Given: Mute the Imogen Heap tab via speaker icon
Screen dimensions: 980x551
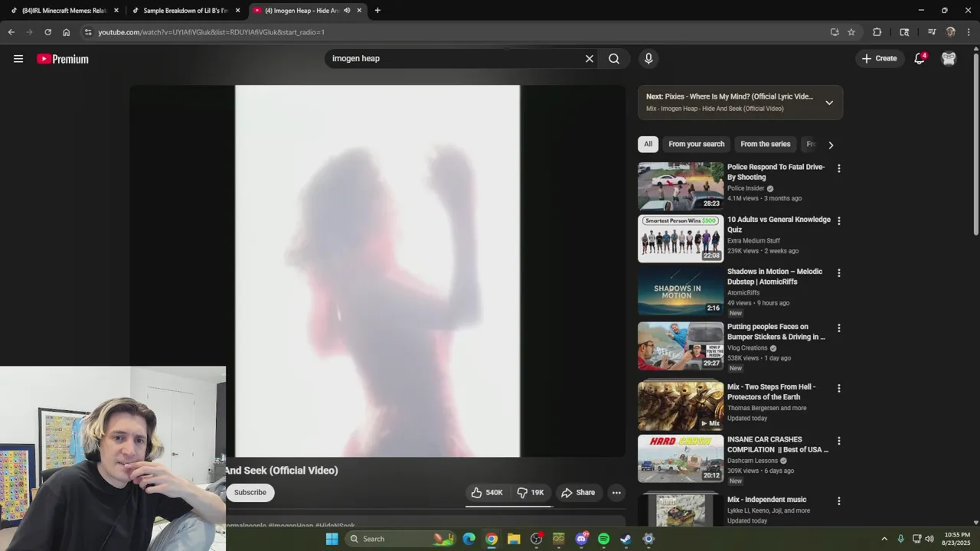Looking at the screenshot, I should tap(347, 11).
